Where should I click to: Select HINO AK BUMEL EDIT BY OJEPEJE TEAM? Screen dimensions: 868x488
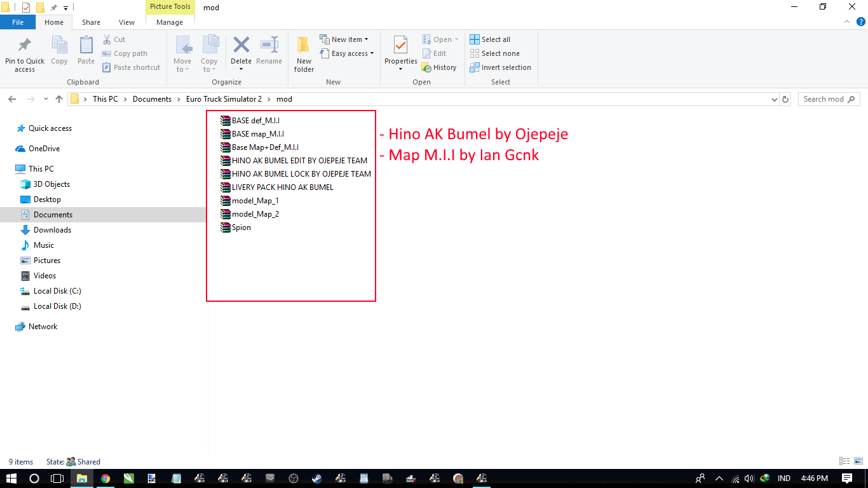294,160
